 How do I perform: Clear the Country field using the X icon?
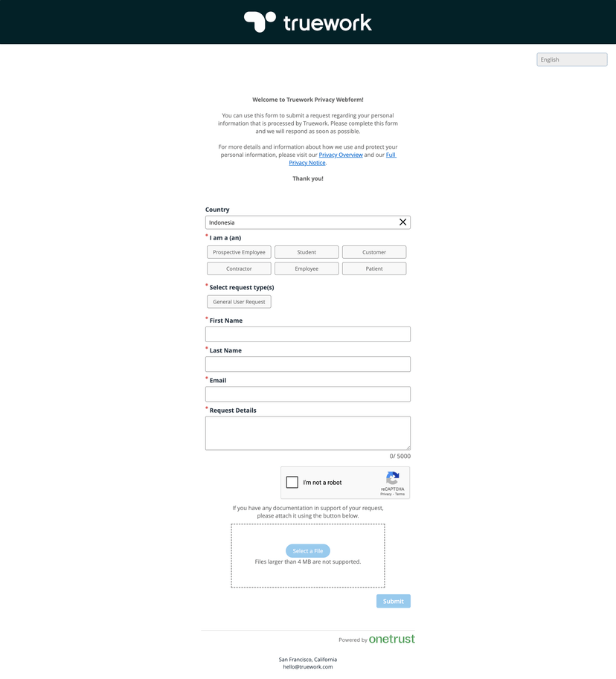coord(402,222)
